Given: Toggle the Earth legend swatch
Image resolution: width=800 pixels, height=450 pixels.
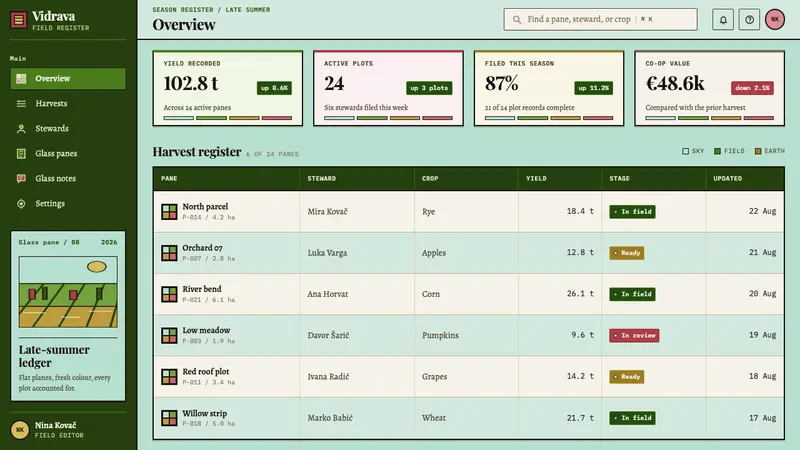Looking at the screenshot, I should 758,151.
